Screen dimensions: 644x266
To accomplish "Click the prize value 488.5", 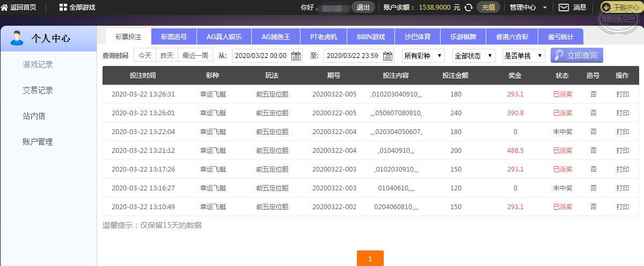I will point(515,151).
